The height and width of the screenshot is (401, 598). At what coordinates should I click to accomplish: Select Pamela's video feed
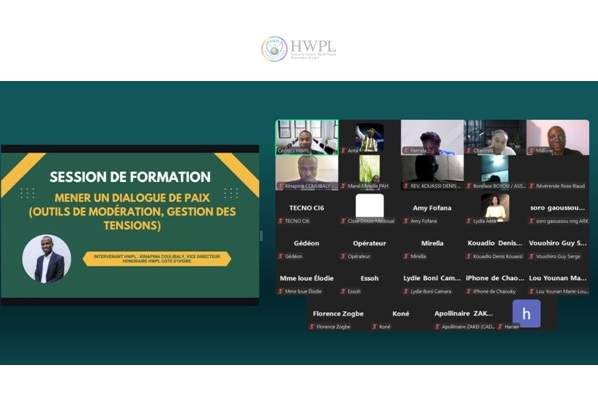pyautogui.click(x=432, y=137)
